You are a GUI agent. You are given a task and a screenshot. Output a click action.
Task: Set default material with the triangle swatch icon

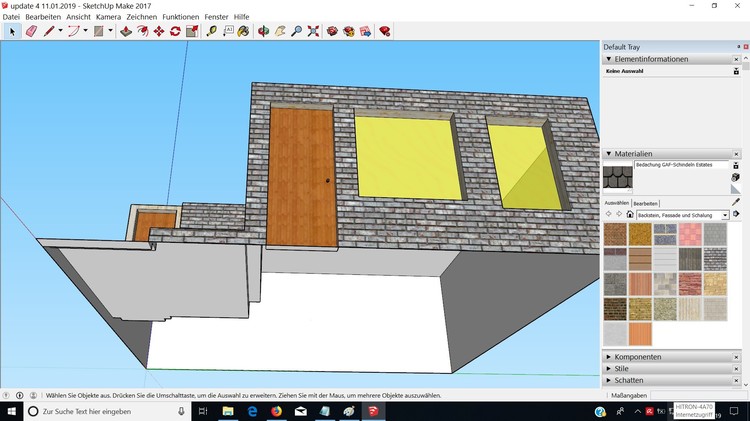pos(736,189)
